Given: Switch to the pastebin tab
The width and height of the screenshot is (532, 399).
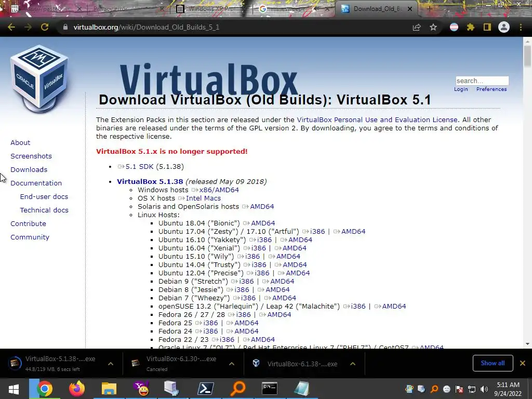Looking at the screenshot, I should click(x=44, y=9).
